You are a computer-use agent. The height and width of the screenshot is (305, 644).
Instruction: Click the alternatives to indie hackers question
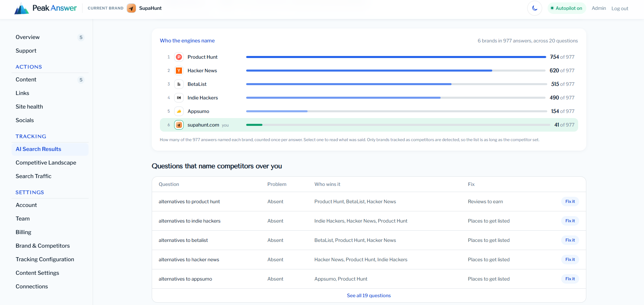(x=189, y=221)
